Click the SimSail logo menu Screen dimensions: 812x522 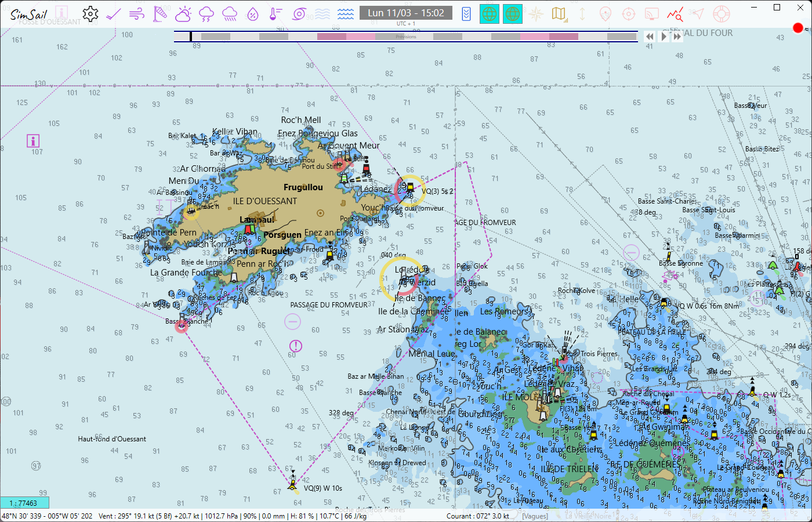coord(28,14)
